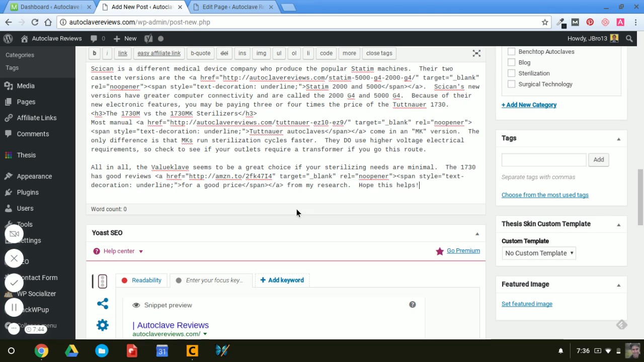Click the Pinterest extension icon
This screenshot has width=644, height=362.
coord(590,22)
